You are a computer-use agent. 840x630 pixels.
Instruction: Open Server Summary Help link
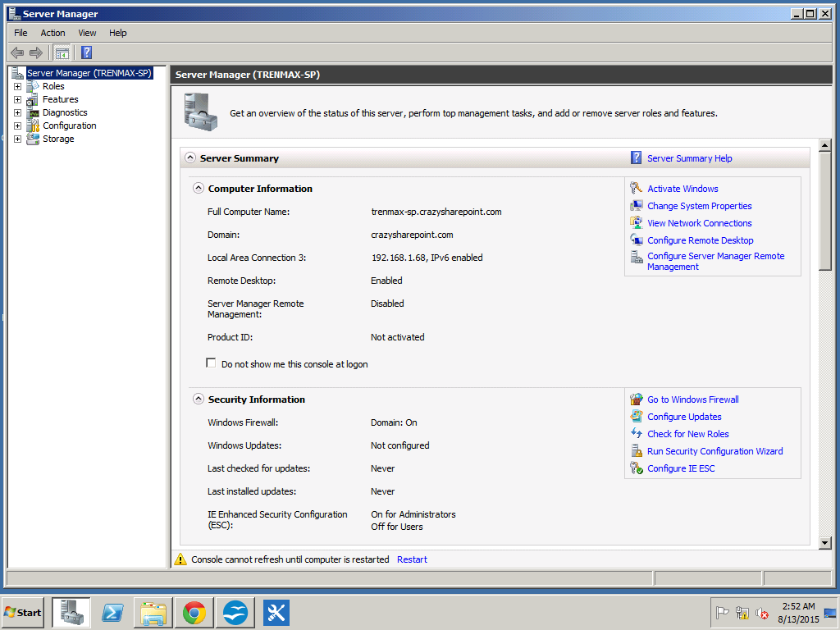click(x=689, y=158)
